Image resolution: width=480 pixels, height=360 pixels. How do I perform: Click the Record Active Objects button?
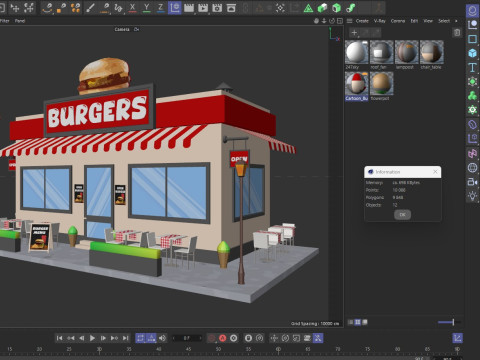(x=211, y=338)
